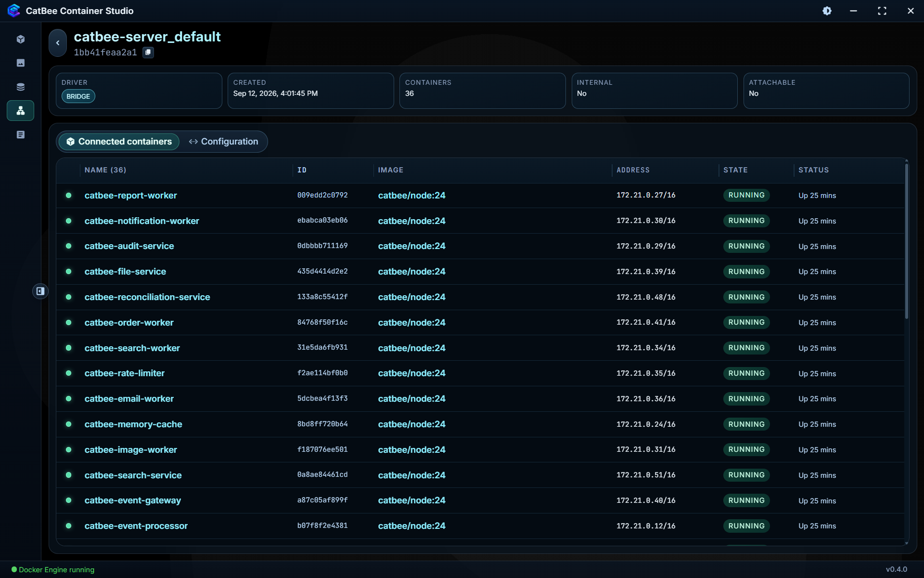Screen dimensions: 924x578
Task: Enter fullscreen mode
Action: tap(882, 11)
